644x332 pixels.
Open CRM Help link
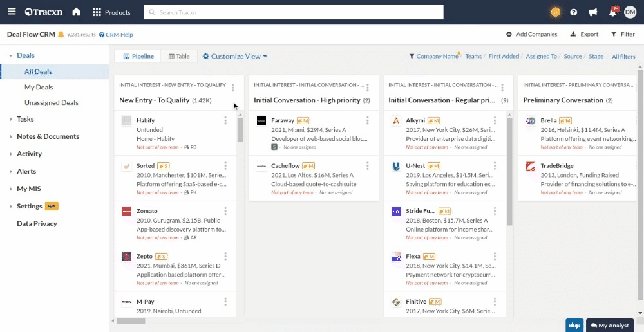[x=116, y=35]
